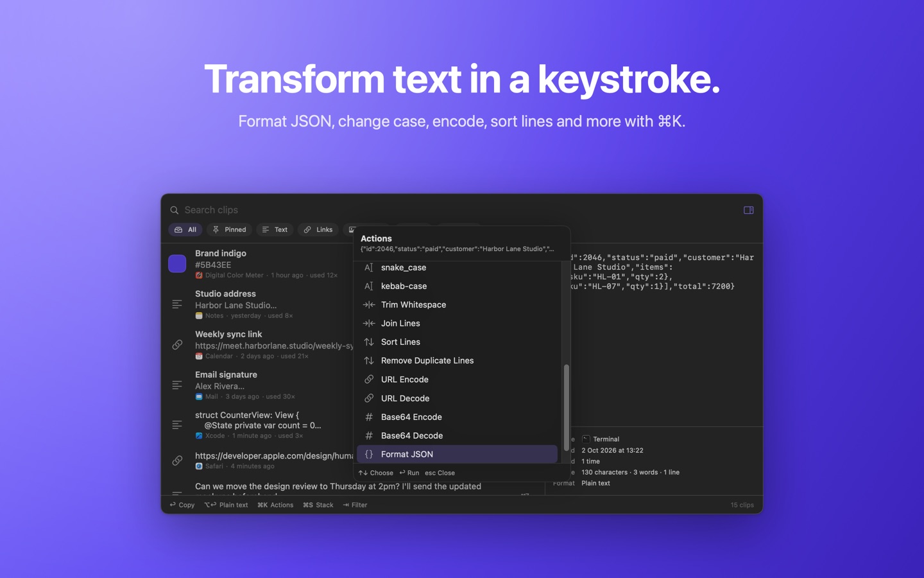Click the Calendar app icon
Image resolution: width=924 pixels, height=578 pixels.
tap(199, 356)
